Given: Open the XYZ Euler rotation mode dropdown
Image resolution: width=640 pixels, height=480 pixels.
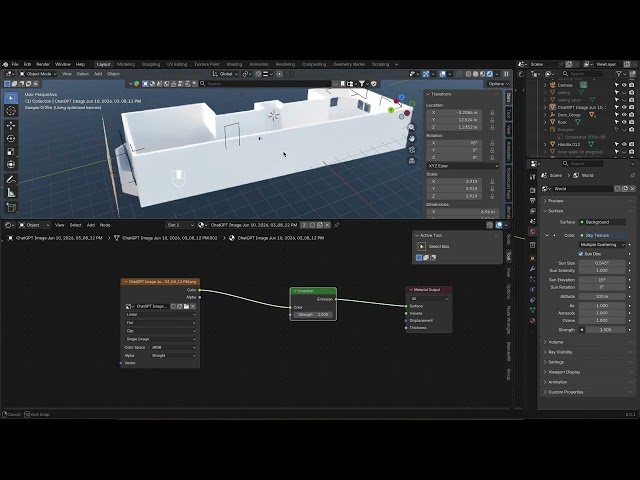Looking at the screenshot, I should tap(463, 166).
